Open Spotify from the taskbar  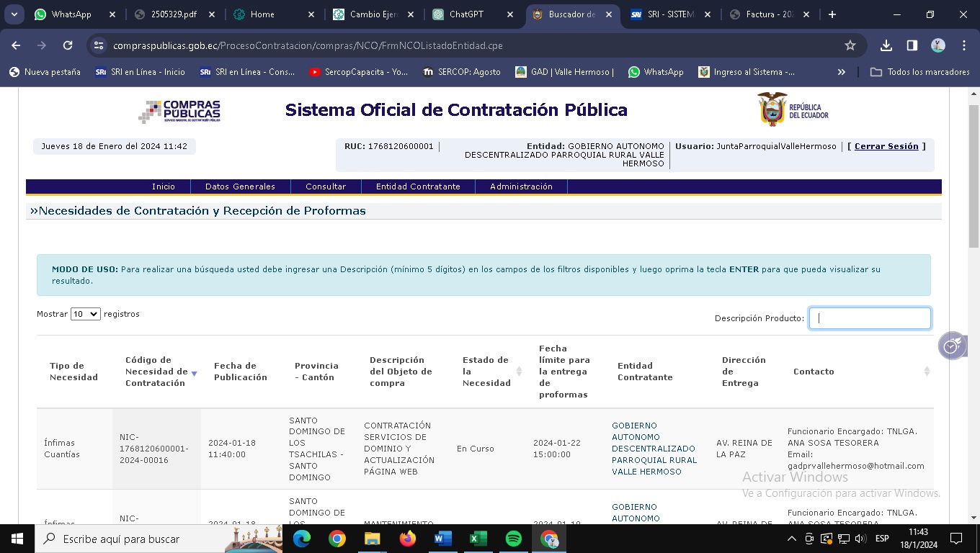(514, 539)
